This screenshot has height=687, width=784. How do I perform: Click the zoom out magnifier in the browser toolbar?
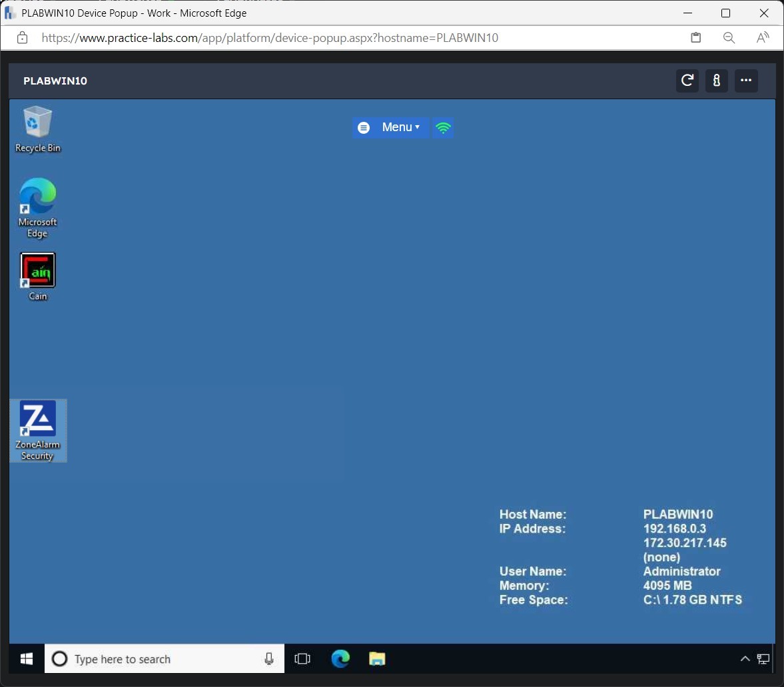729,37
